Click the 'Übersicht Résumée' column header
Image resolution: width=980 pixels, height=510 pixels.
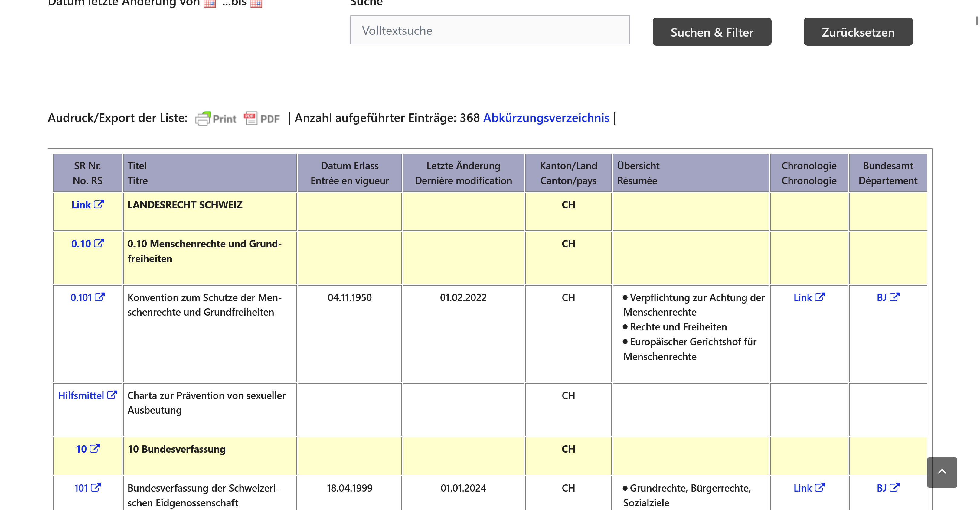(691, 173)
